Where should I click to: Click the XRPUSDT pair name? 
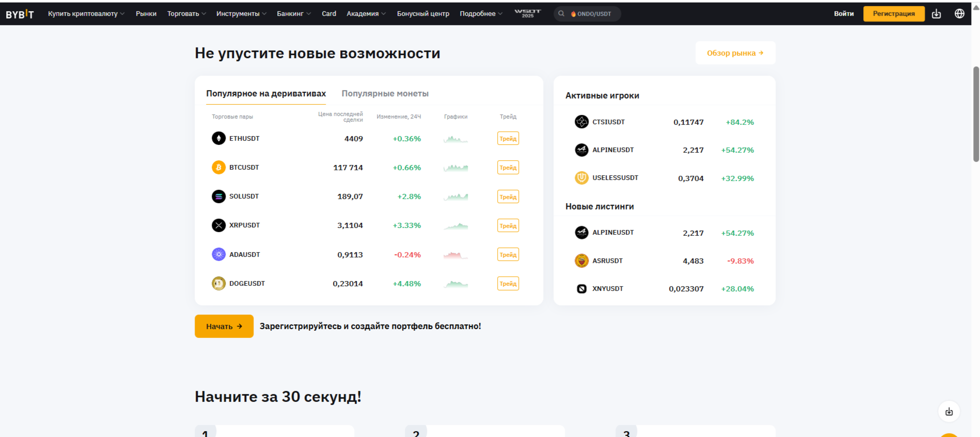[245, 225]
